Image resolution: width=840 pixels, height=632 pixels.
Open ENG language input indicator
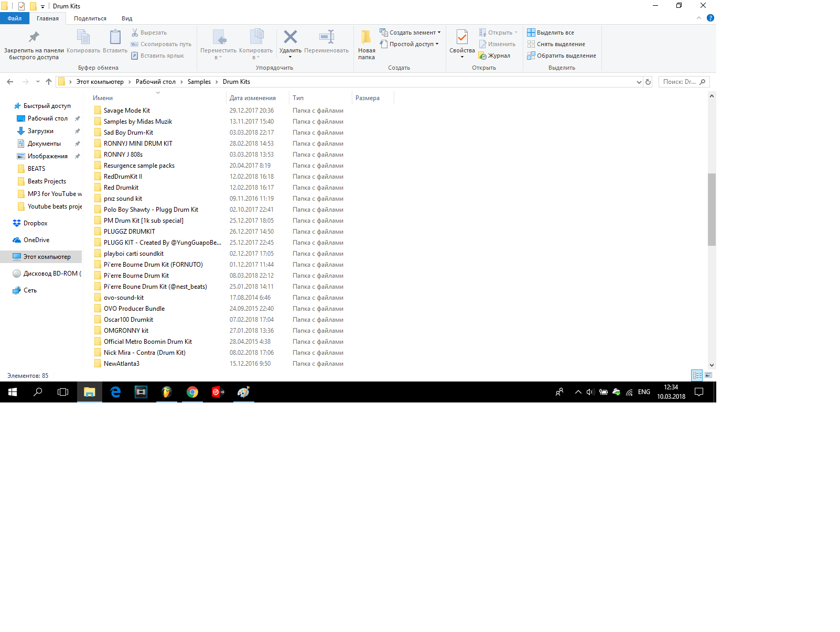pyautogui.click(x=644, y=392)
